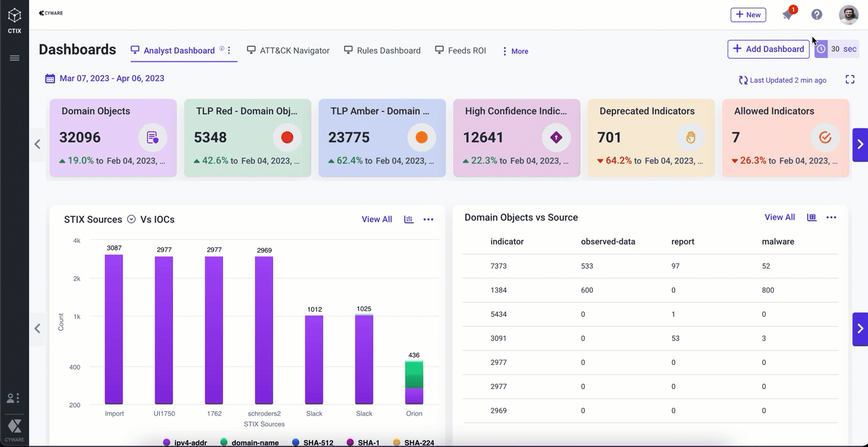Viewport: 868px width, 447px height.
Task: Open the left sidebar hamburger menu
Action: point(14,58)
